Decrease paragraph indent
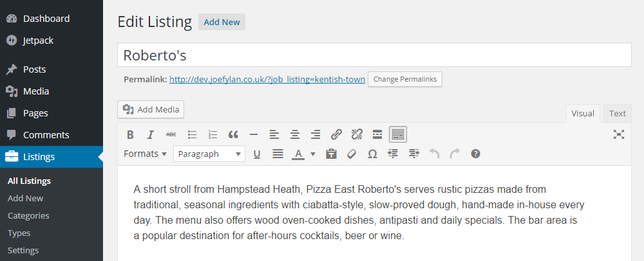 pos(393,154)
